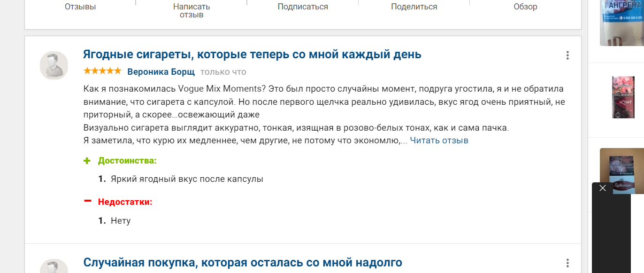Viewport: 644px width, 273px height.
Task: Open author profile Вероника Борщ
Action: click(x=161, y=72)
